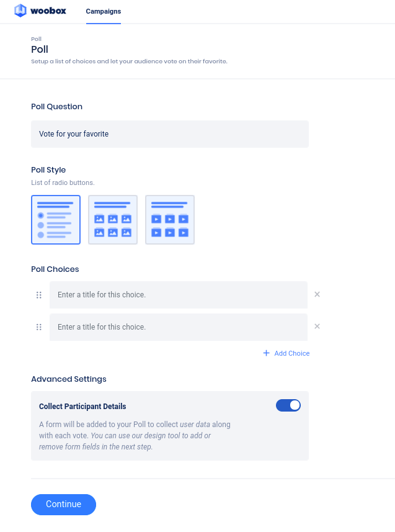Select the video list poll style icon
The image size is (395, 532).
click(x=170, y=220)
